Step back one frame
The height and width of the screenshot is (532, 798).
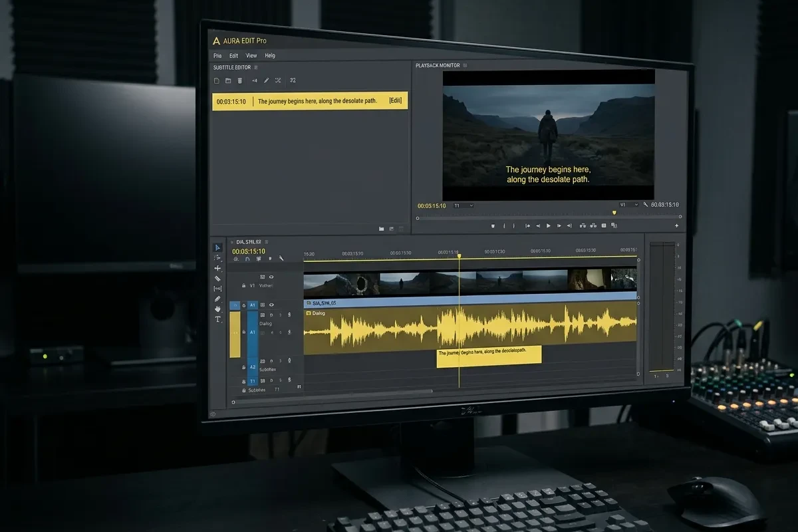(538, 226)
